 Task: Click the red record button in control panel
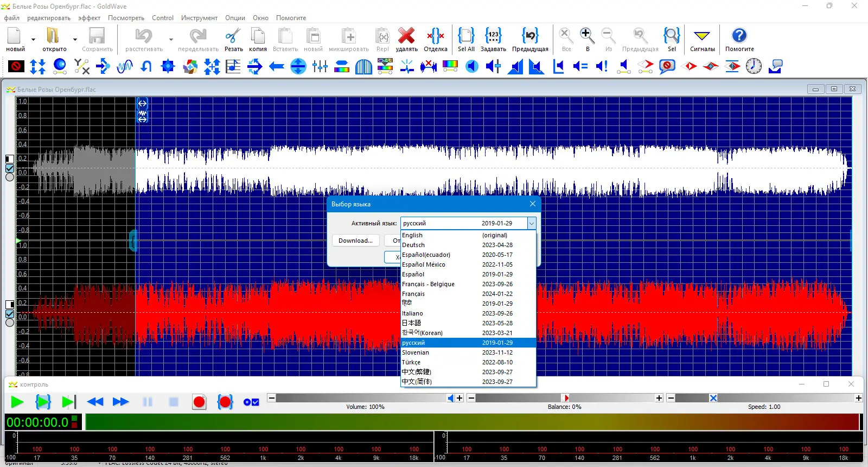199,402
